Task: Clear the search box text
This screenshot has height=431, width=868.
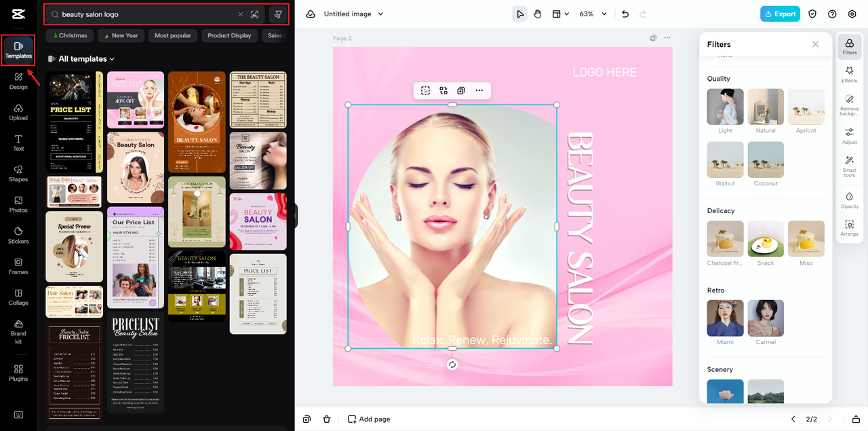Action: 240,14
